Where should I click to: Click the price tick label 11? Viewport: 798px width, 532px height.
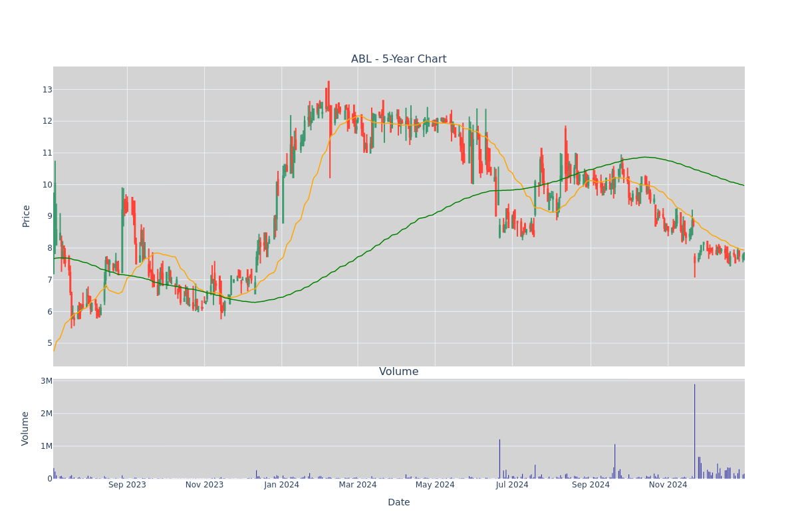[x=47, y=153]
